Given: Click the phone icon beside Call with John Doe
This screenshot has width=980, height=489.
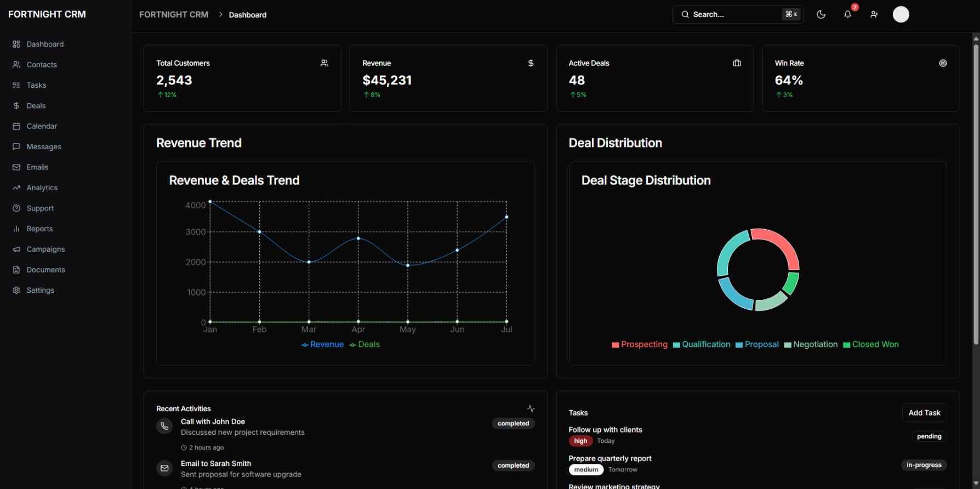Looking at the screenshot, I should (x=164, y=427).
